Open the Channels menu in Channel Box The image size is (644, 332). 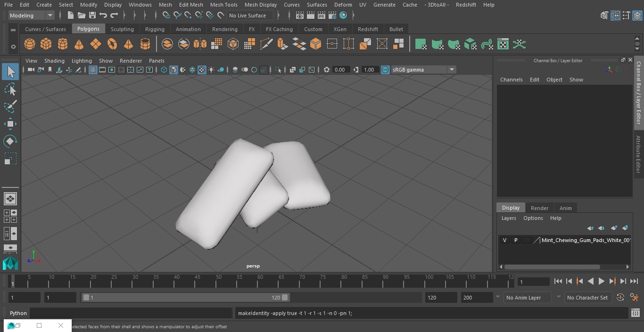point(511,80)
